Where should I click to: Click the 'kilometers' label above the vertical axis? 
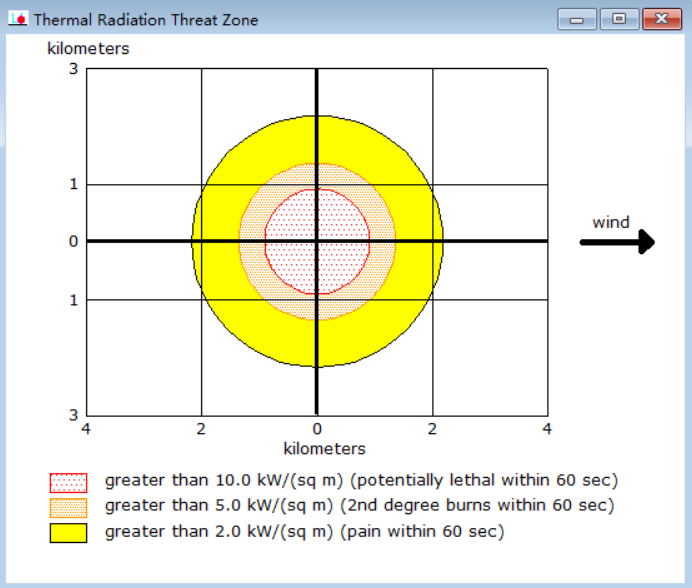tap(88, 49)
